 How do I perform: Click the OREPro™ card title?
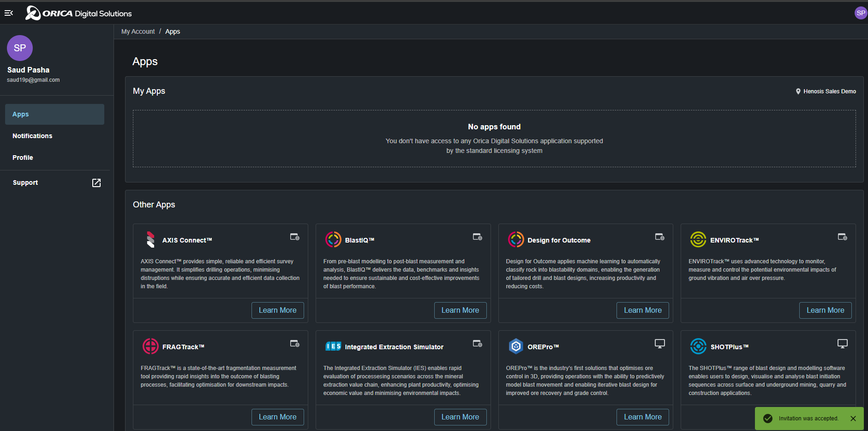[543, 347]
